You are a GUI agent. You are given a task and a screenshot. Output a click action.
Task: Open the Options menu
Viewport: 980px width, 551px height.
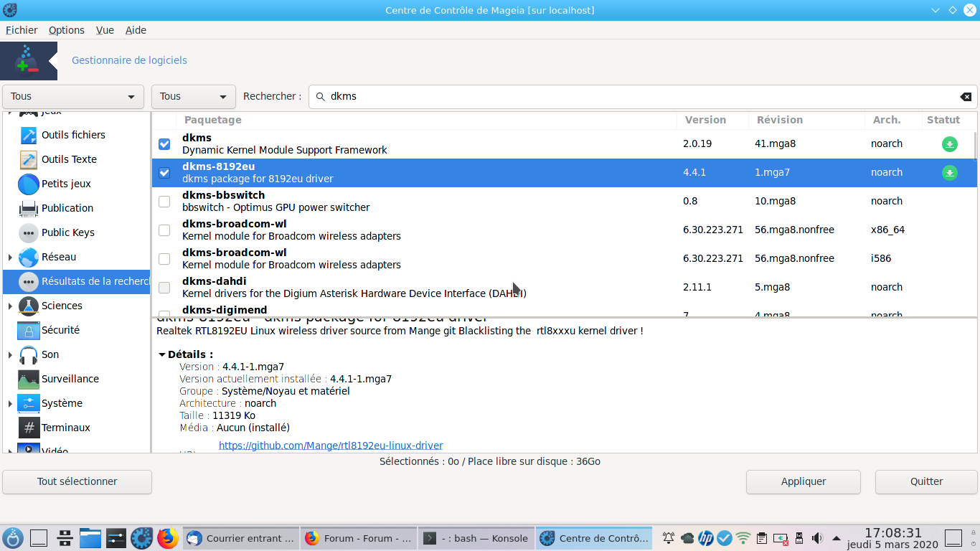67,30
